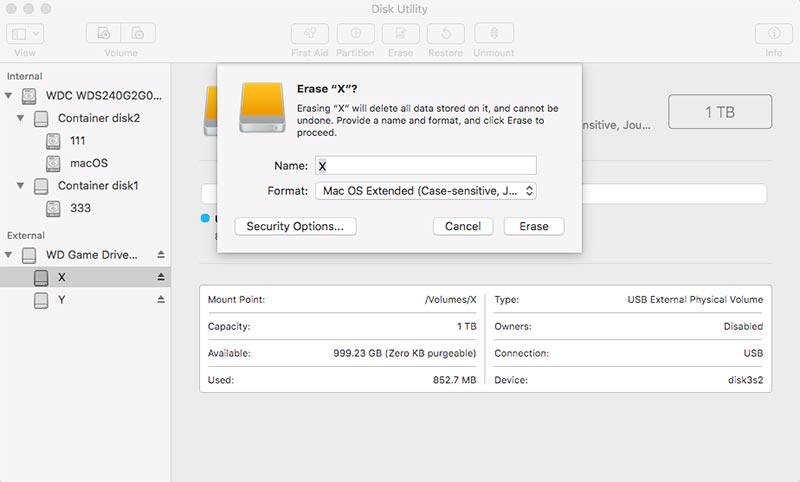Collapse the WD Game Drive tree
The image size is (800, 482).
click(10, 255)
